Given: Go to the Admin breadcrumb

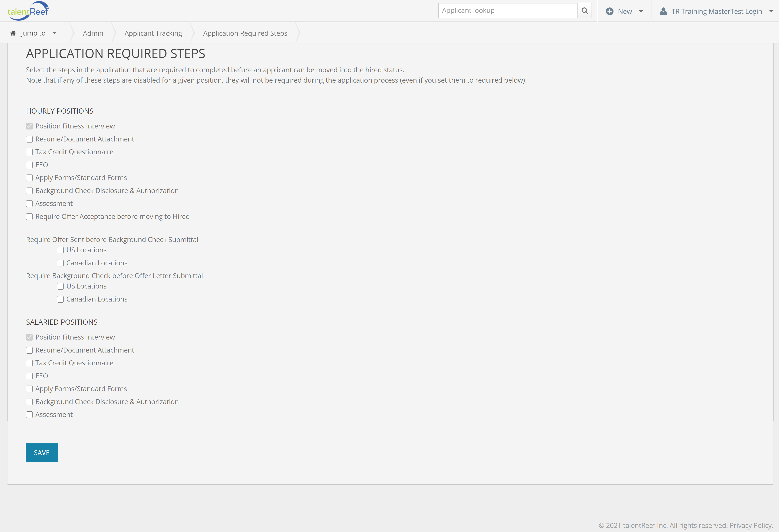Looking at the screenshot, I should (93, 33).
